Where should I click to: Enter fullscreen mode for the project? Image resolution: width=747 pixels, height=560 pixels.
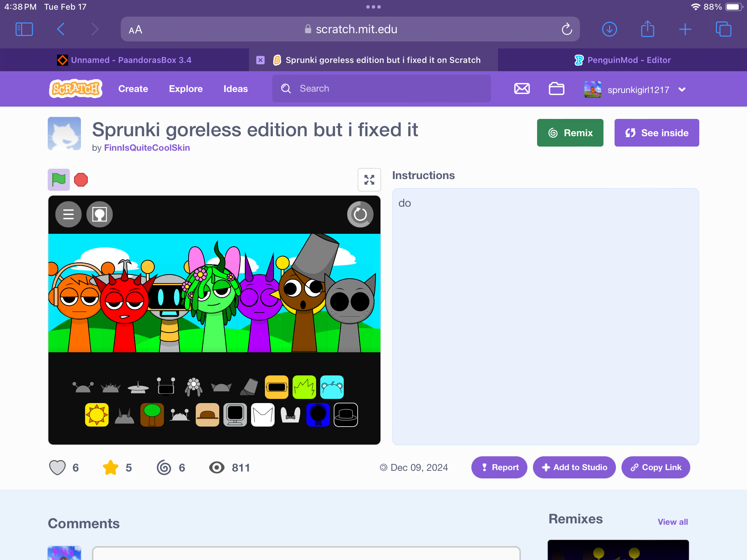[369, 179]
